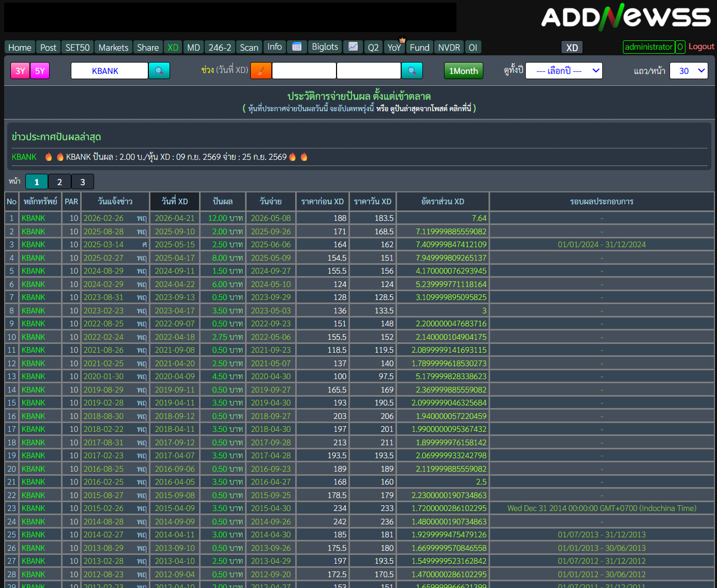Click the KBANK symbol input field

click(110, 71)
